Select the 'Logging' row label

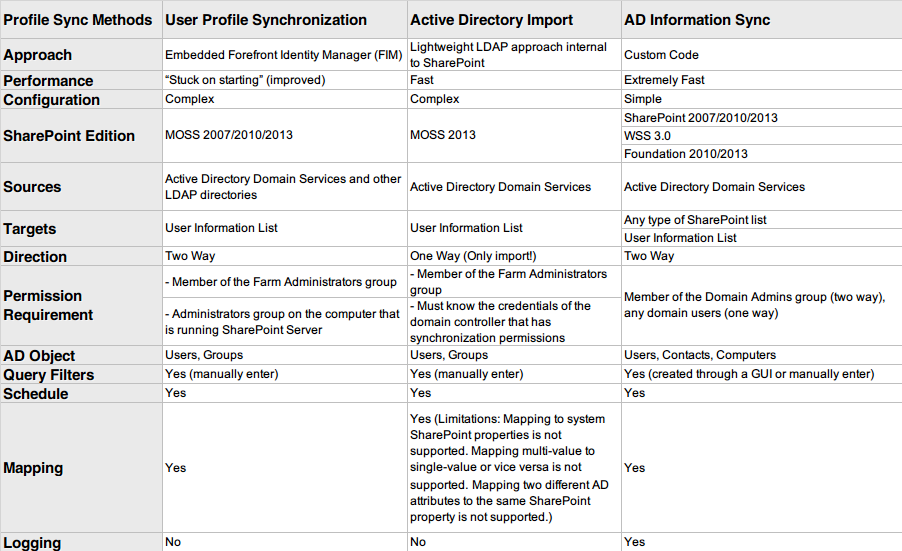81,542
